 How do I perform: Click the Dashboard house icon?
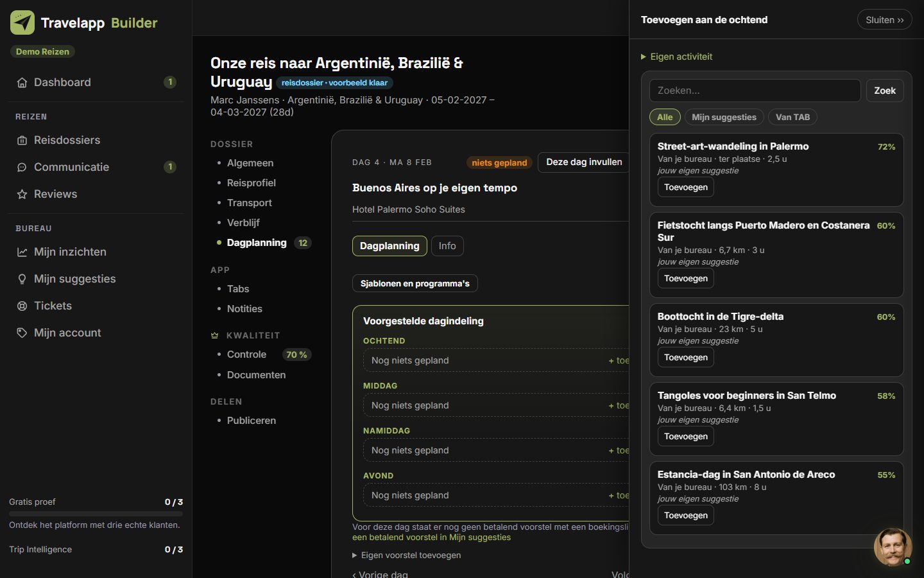22,82
